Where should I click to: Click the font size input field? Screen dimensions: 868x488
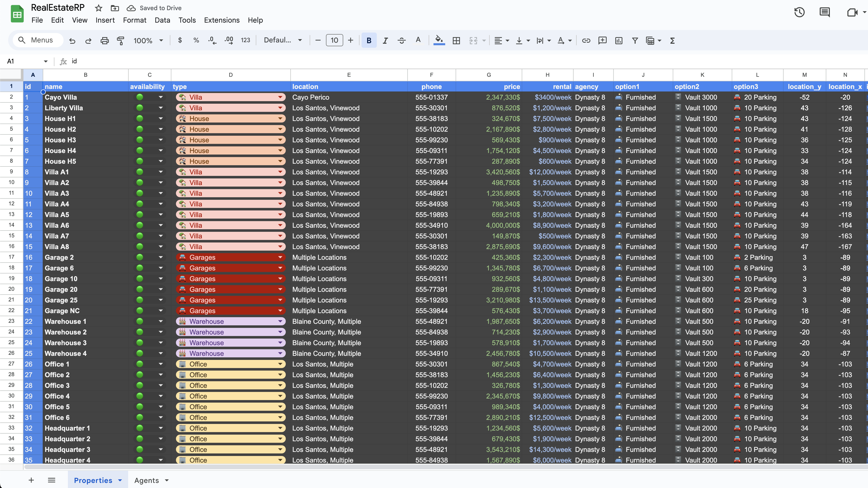click(x=334, y=40)
